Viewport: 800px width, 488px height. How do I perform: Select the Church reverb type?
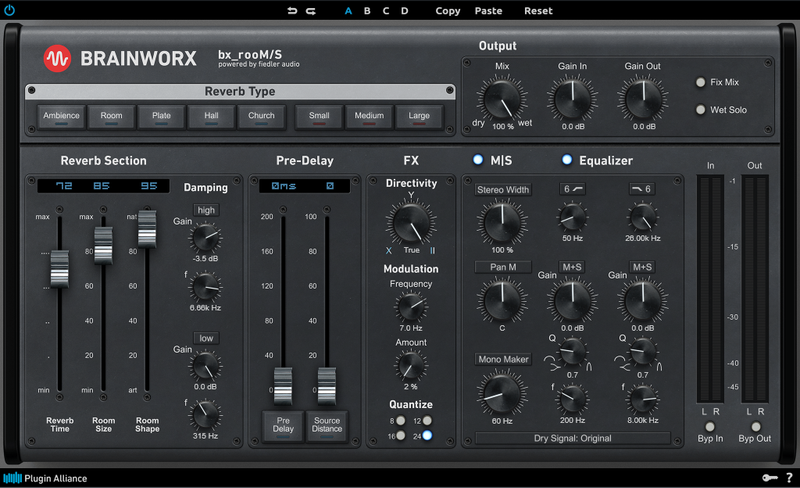click(x=261, y=117)
